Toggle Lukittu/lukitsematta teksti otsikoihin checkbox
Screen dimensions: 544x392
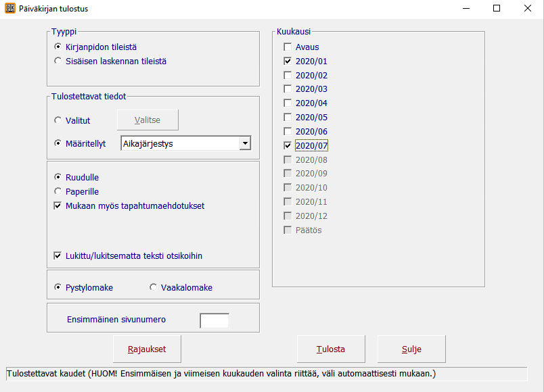point(58,255)
